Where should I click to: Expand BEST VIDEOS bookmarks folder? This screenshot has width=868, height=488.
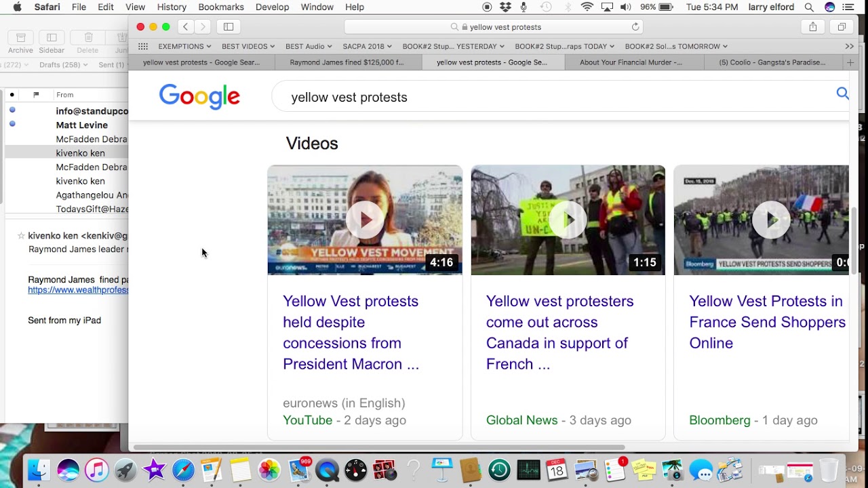(x=248, y=46)
